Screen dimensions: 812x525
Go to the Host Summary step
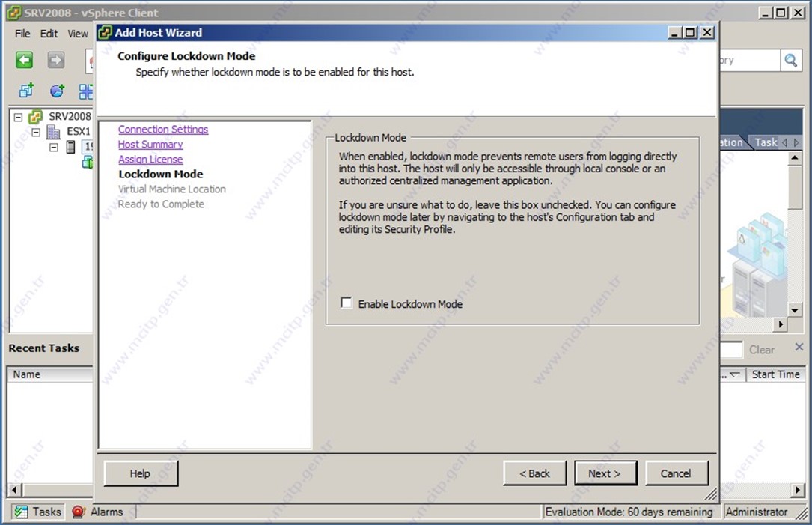tap(150, 144)
